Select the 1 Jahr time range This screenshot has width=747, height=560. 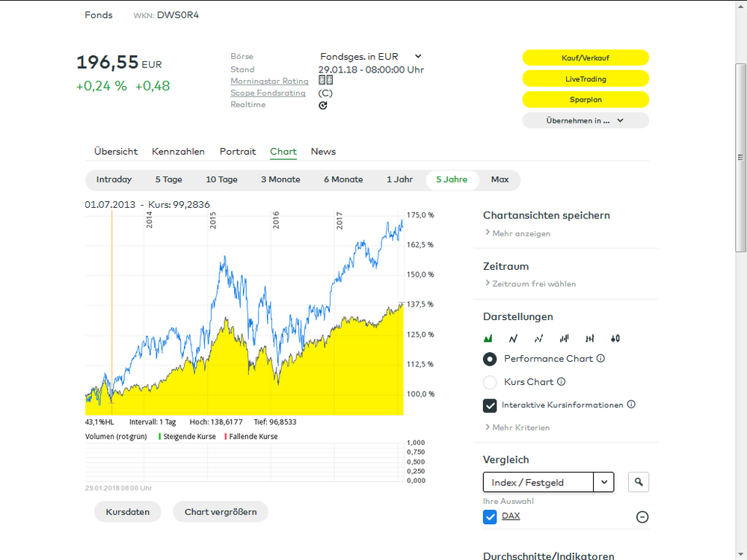[x=399, y=179]
